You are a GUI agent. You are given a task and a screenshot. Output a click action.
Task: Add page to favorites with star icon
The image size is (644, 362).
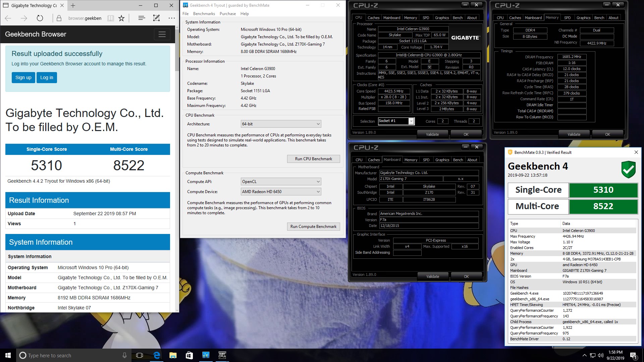pos(121,18)
